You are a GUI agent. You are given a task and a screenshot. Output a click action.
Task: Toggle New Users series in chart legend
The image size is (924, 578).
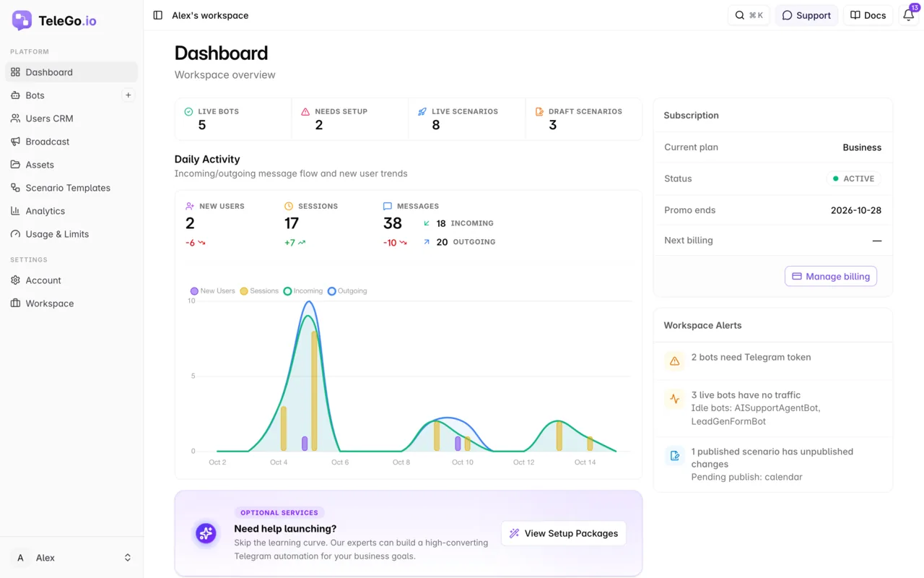[213, 291]
